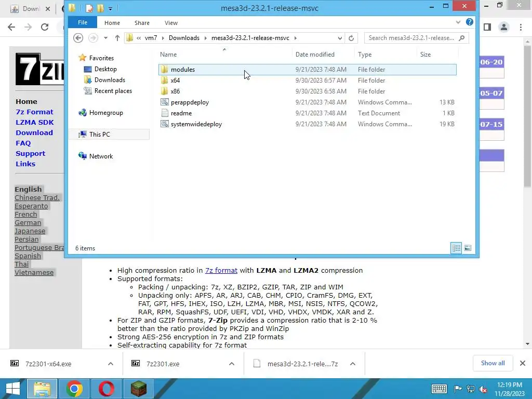This screenshot has height=399, width=532.
Task: Open the FAQ link in the 7-Zip sidebar
Action: pyautogui.click(x=23, y=143)
